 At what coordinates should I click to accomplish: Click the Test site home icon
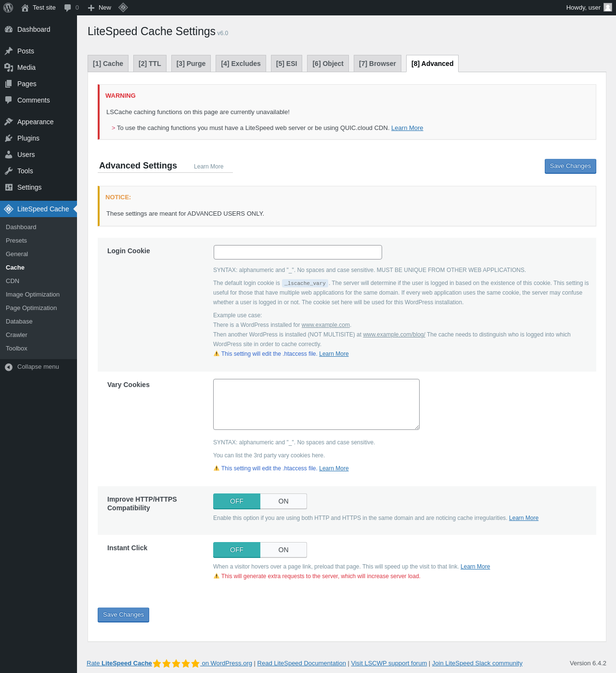pyautogui.click(x=25, y=8)
